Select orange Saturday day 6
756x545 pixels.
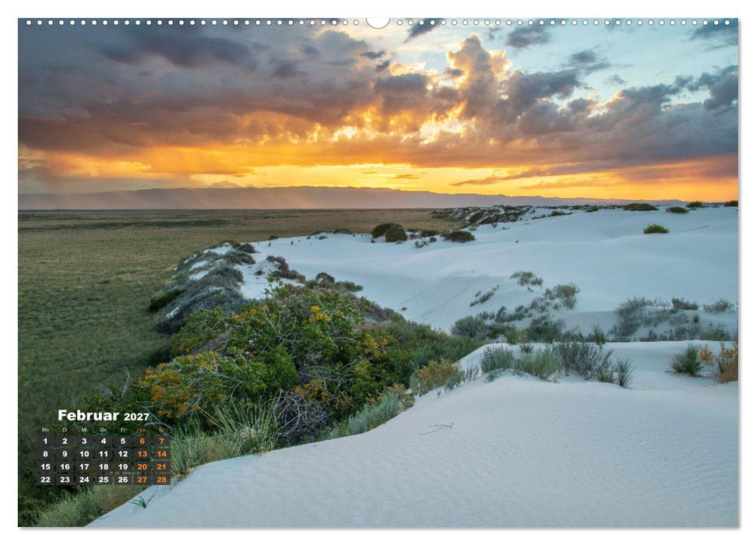[x=142, y=441]
